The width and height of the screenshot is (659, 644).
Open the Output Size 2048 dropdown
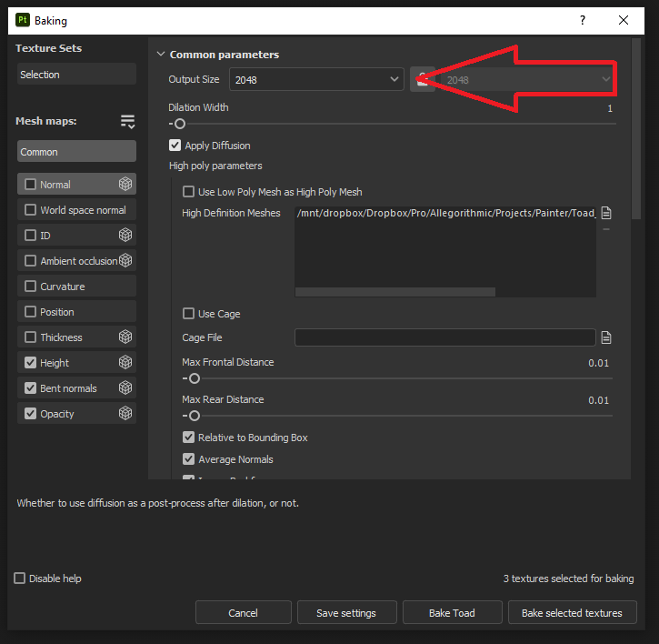click(x=316, y=80)
